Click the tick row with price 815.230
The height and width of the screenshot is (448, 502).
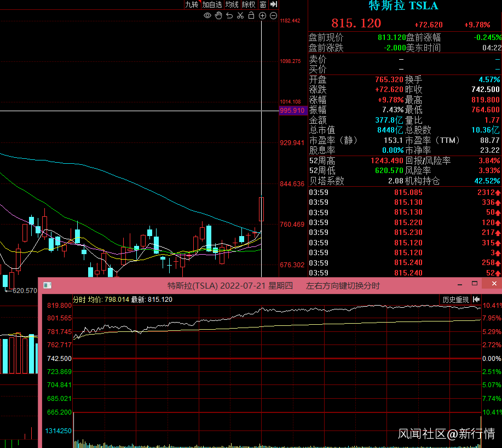pyautogui.click(x=405, y=232)
